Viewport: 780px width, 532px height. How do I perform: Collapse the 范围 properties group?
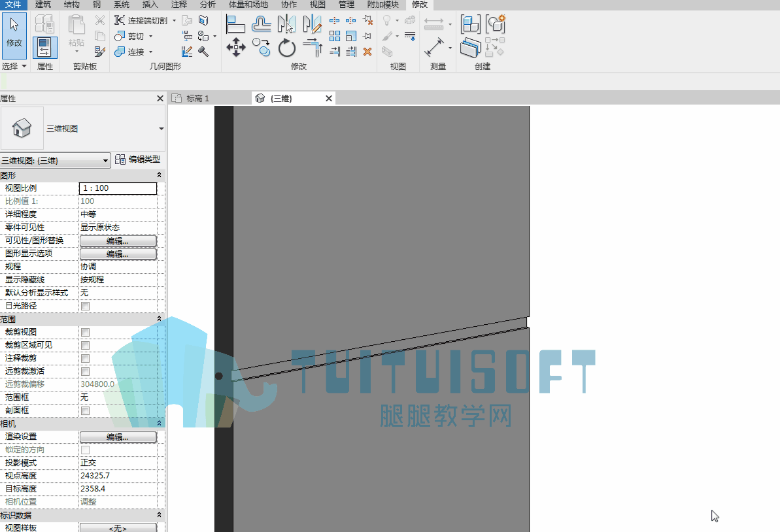click(159, 319)
